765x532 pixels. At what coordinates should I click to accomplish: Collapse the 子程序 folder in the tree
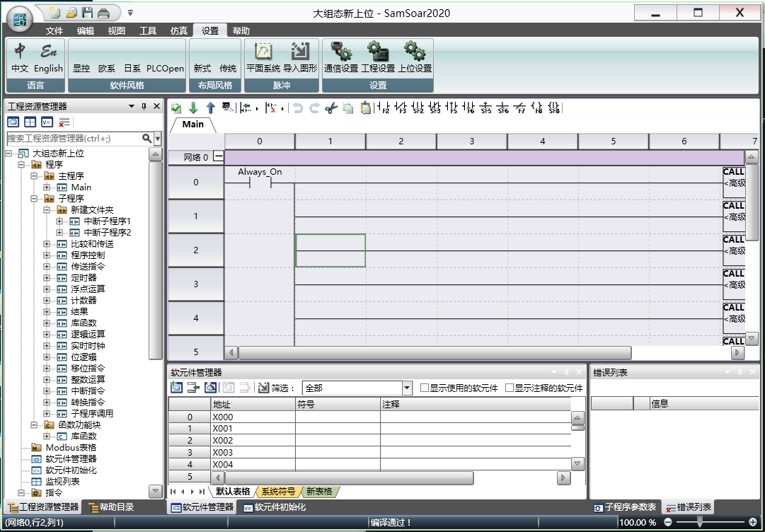click(x=34, y=199)
